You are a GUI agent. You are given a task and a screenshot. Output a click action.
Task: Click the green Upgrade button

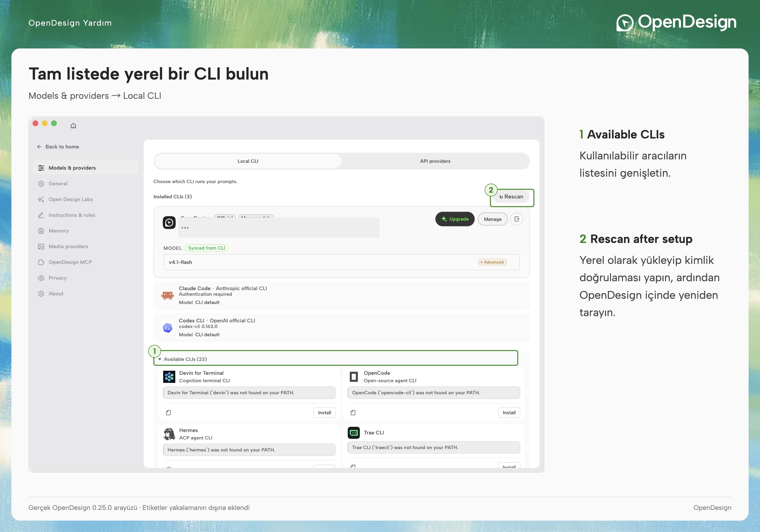pos(455,219)
